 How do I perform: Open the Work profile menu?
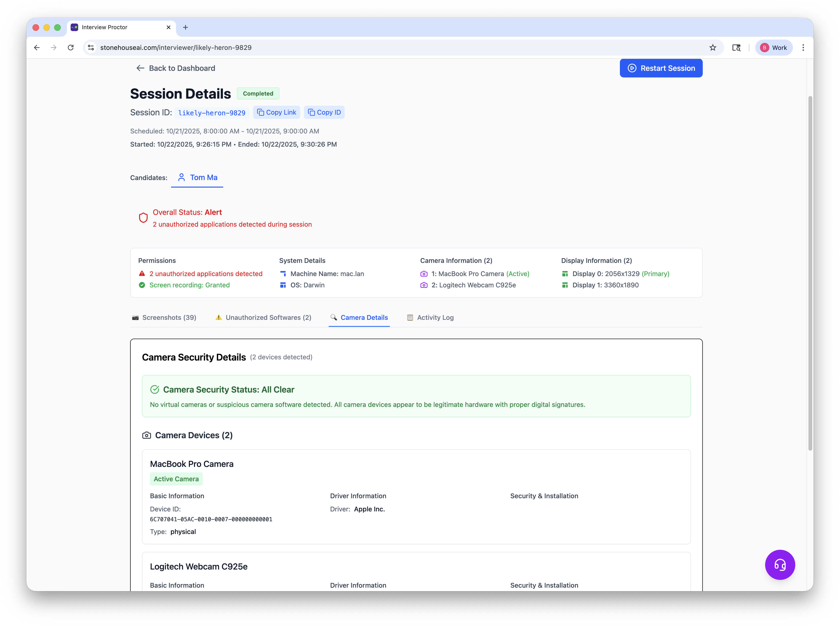click(x=774, y=48)
